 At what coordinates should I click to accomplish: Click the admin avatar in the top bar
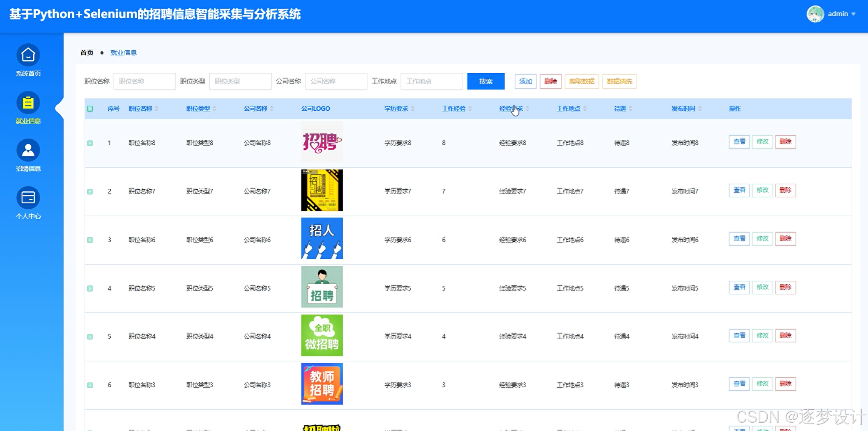[815, 14]
